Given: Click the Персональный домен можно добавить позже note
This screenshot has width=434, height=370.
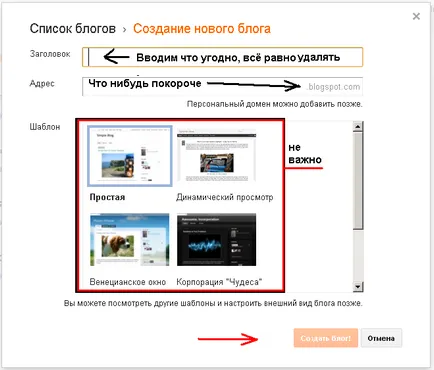Looking at the screenshot, I should [274, 104].
